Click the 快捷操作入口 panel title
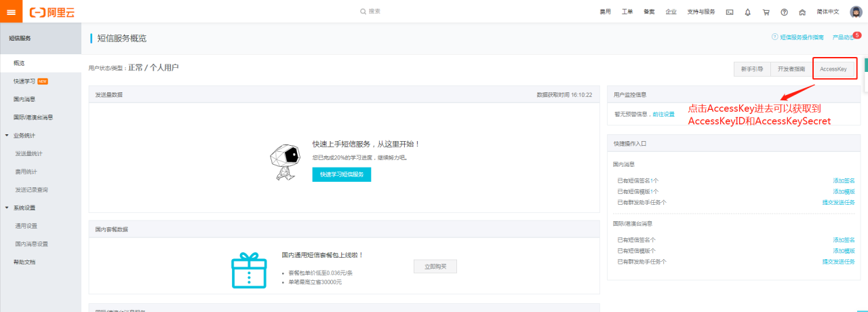Viewport: 868px width, 312px height. coord(630,144)
